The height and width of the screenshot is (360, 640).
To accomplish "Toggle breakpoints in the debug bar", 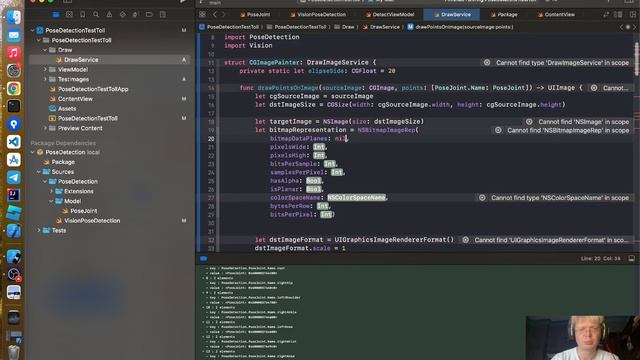I will click(x=203, y=258).
